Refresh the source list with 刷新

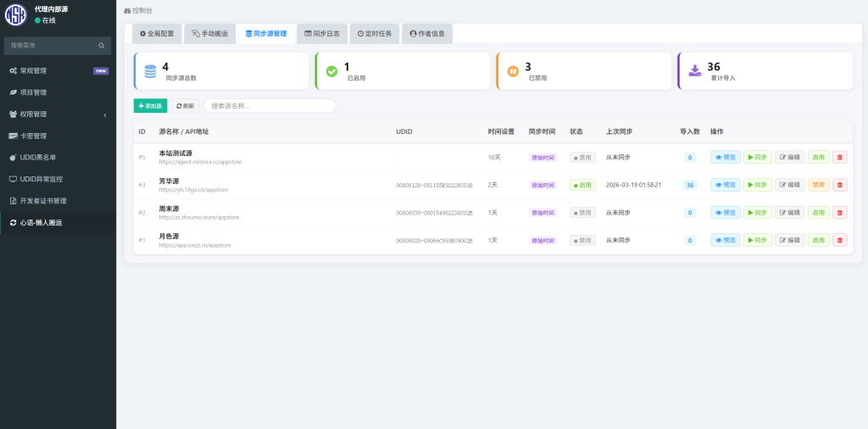click(185, 106)
